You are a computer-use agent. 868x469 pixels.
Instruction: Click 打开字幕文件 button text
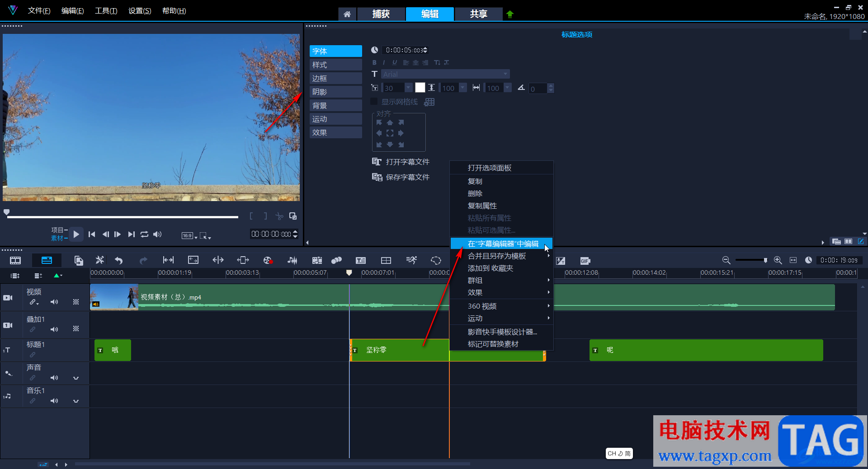[x=408, y=162]
